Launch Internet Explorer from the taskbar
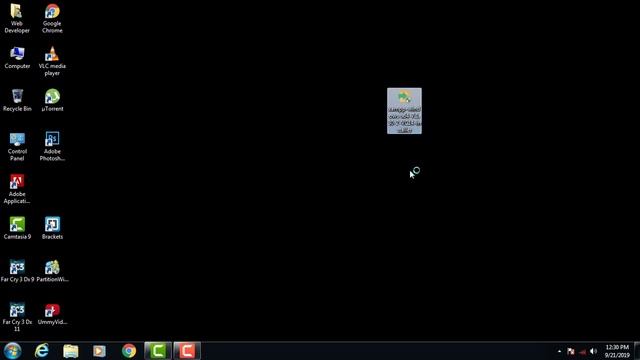The image size is (640, 360). click(42, 351)
